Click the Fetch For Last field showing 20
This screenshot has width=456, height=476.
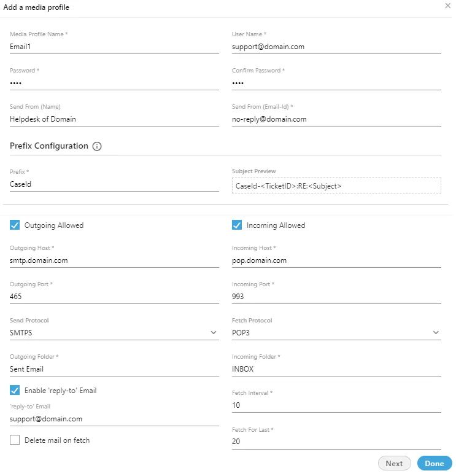[x=336, y=442]
